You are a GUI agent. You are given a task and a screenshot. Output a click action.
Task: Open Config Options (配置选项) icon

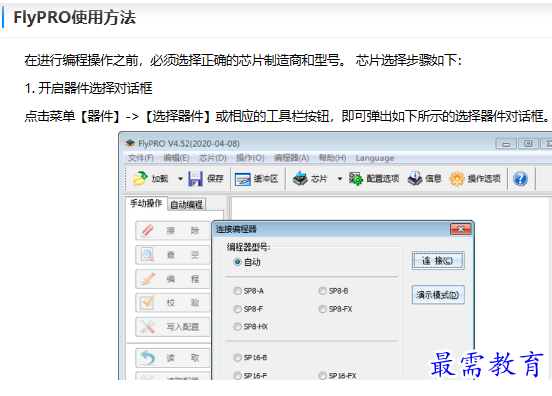click(356, 179)
